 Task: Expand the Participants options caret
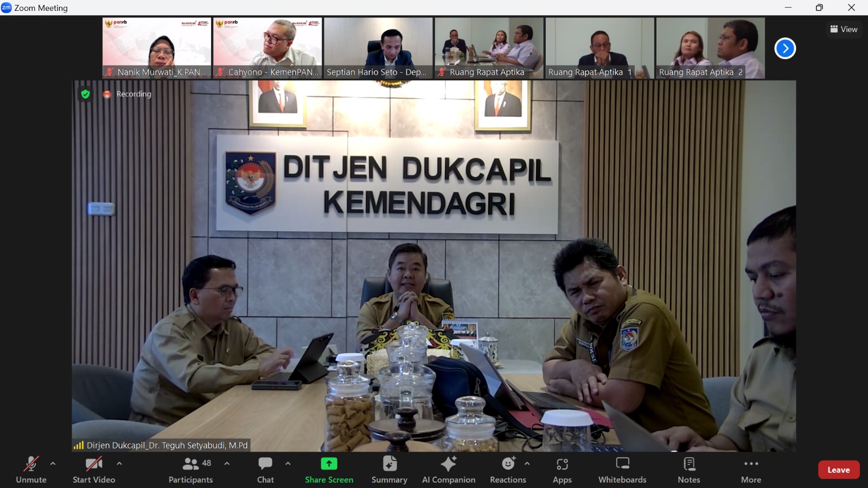tap(227, 464)
